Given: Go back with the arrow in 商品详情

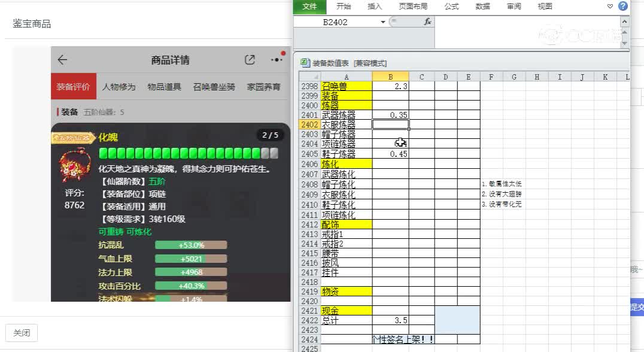Looking at the screenshot, I should point(62,60).
